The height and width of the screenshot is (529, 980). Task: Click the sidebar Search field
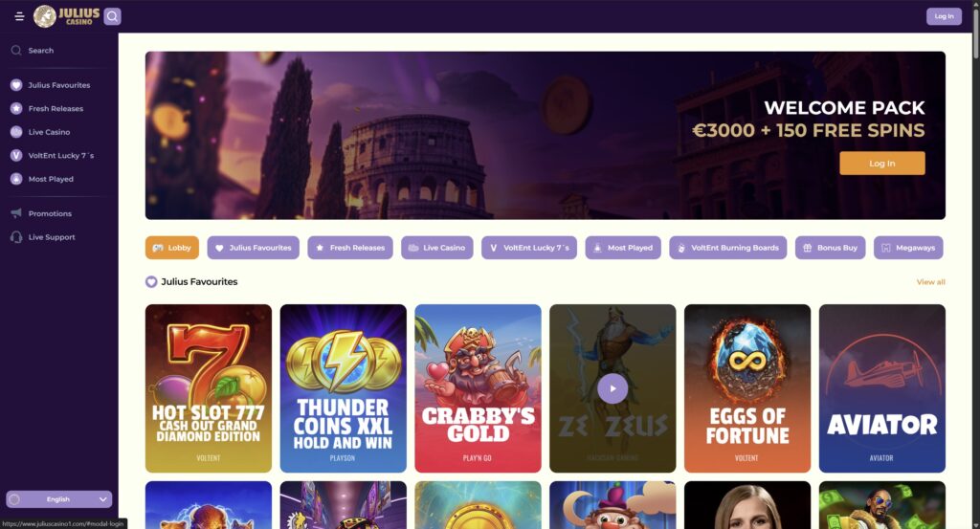(58, 51)
